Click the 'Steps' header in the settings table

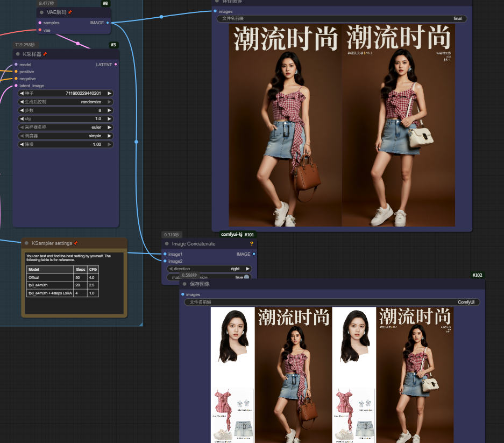[80, 269]
